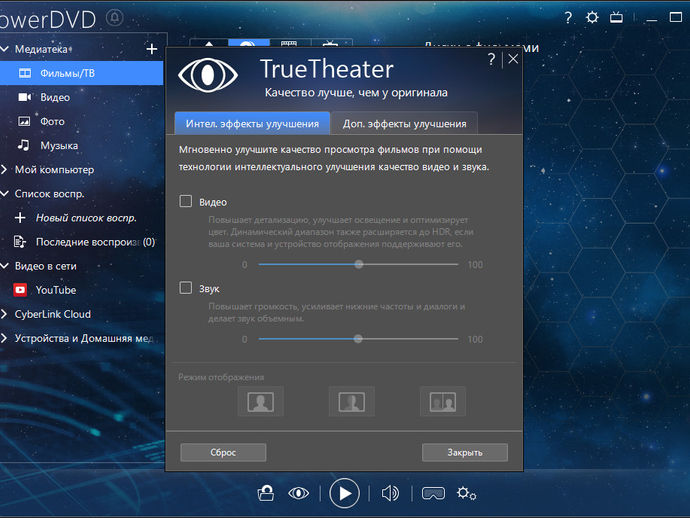Open PowerDVD settings gear in title bar
This screenshot has height=518, width=690.
click(x=592, y=18)
